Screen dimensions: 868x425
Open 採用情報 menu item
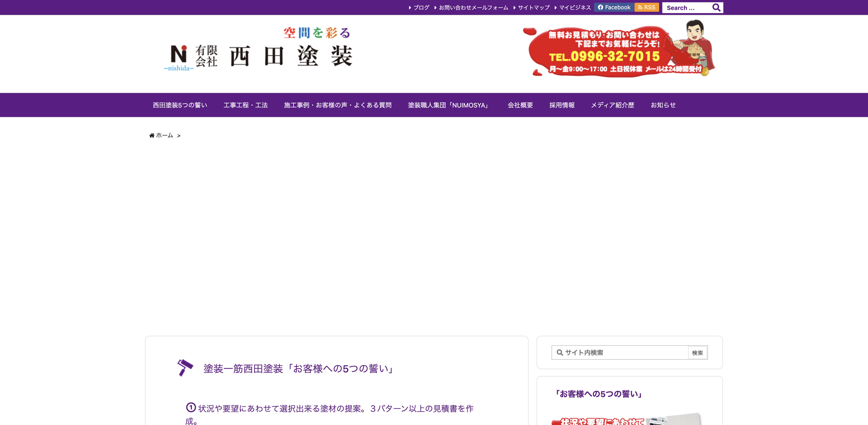click(562, 105)
